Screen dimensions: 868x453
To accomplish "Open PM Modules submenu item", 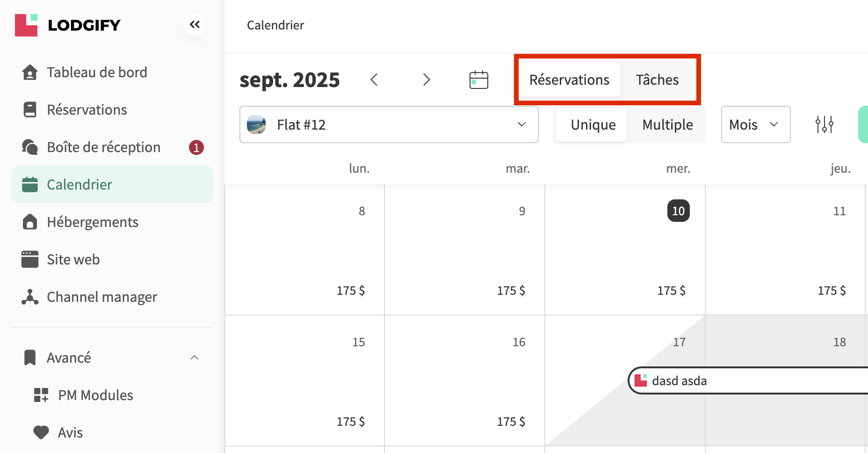I will tap(95, 395).
